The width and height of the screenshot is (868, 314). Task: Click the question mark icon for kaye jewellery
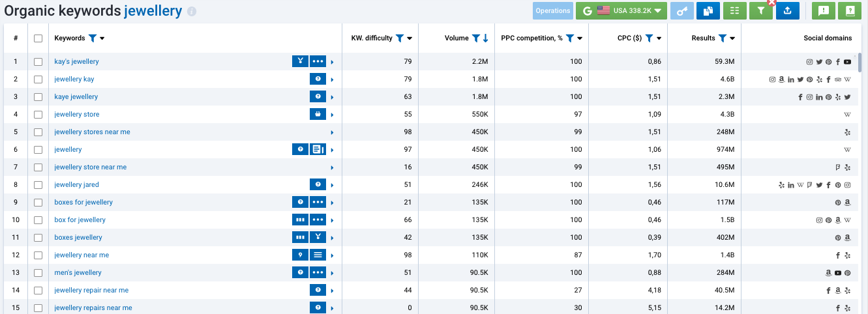click(318, 96)
